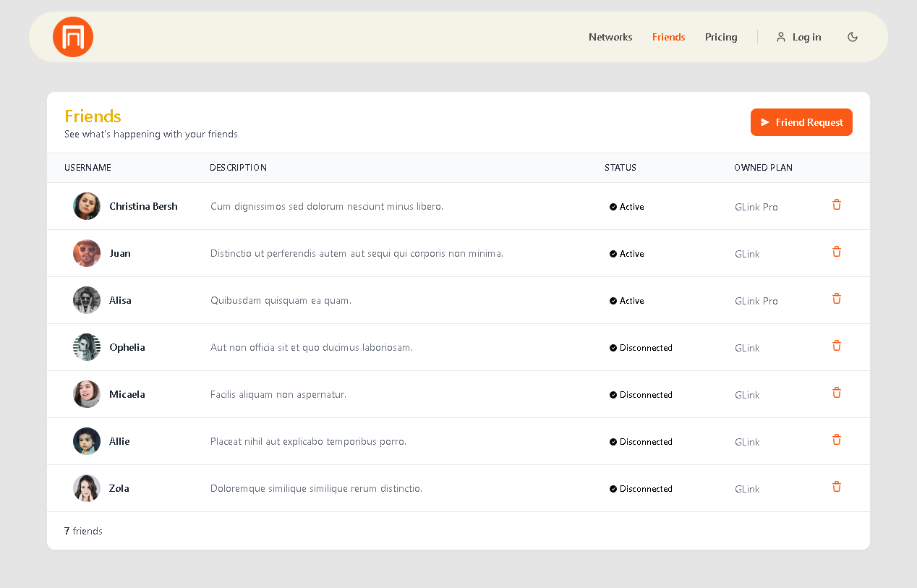Click the USERNAME column header

tap(88, 168)
